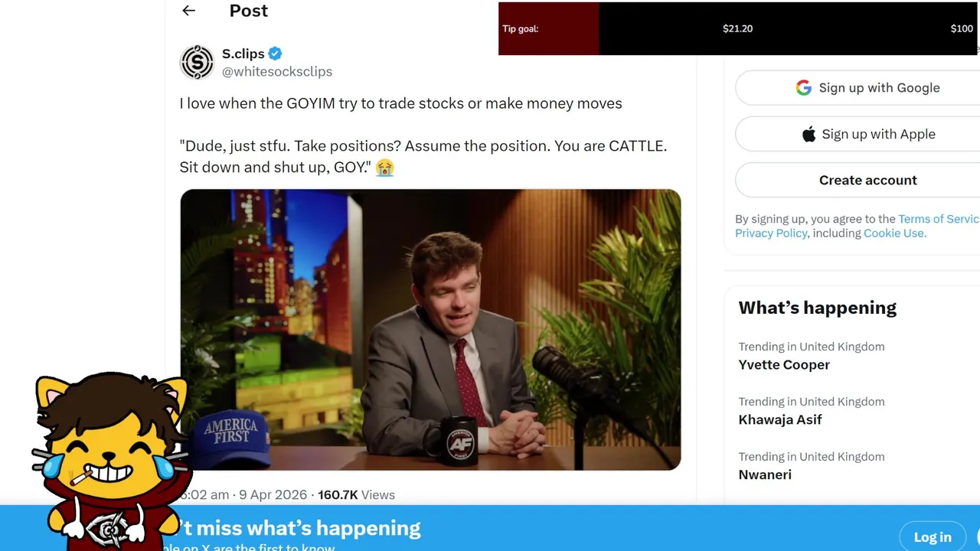Click the Google logo in the sign-up button

pyautogui.click(x=803, y=88)
